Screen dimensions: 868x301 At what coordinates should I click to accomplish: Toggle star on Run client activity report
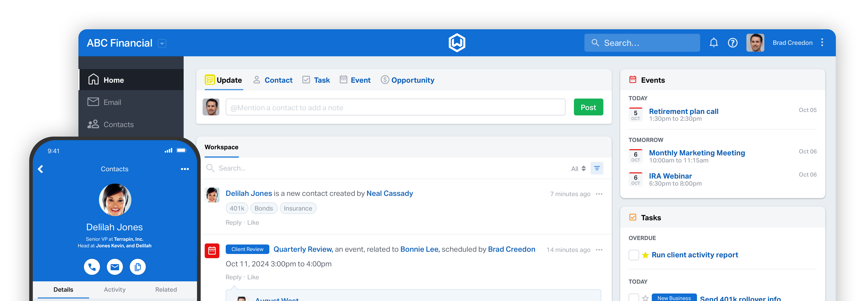click(x=645, y=255)
